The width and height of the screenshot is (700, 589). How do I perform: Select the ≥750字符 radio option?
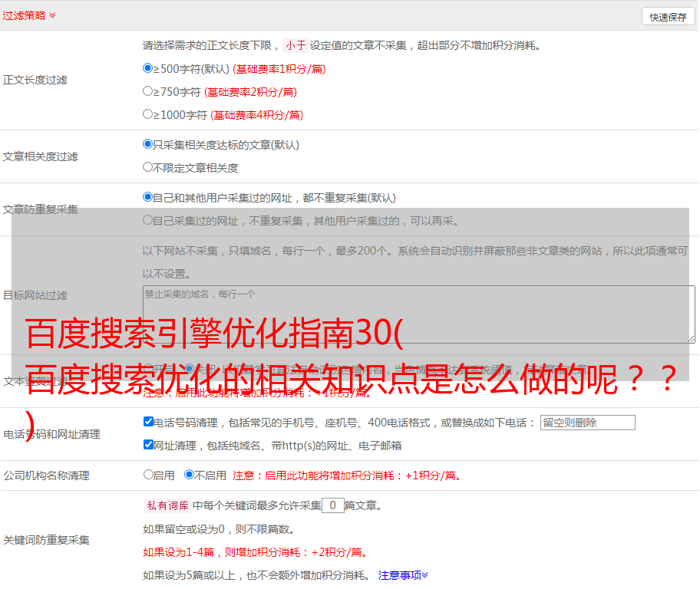(148, 91)
